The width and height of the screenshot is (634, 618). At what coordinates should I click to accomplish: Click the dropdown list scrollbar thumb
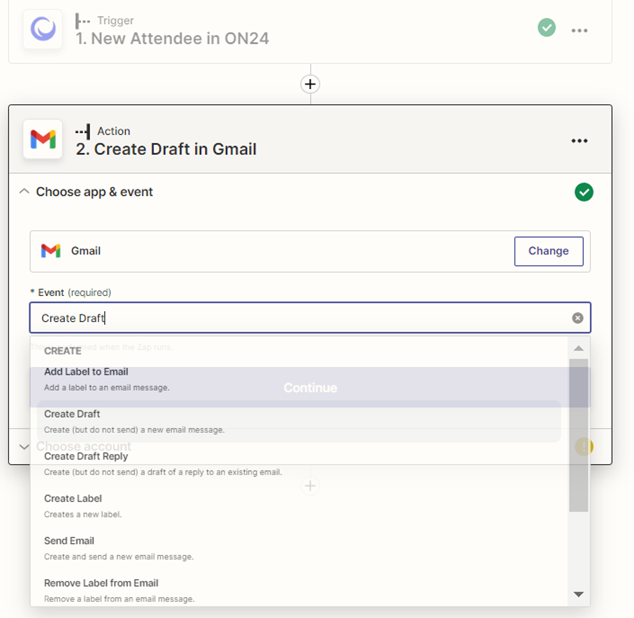click(578, 435)
